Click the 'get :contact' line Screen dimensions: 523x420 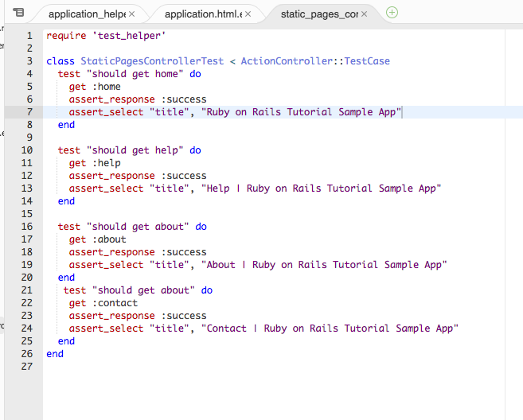tap(103, 303)
